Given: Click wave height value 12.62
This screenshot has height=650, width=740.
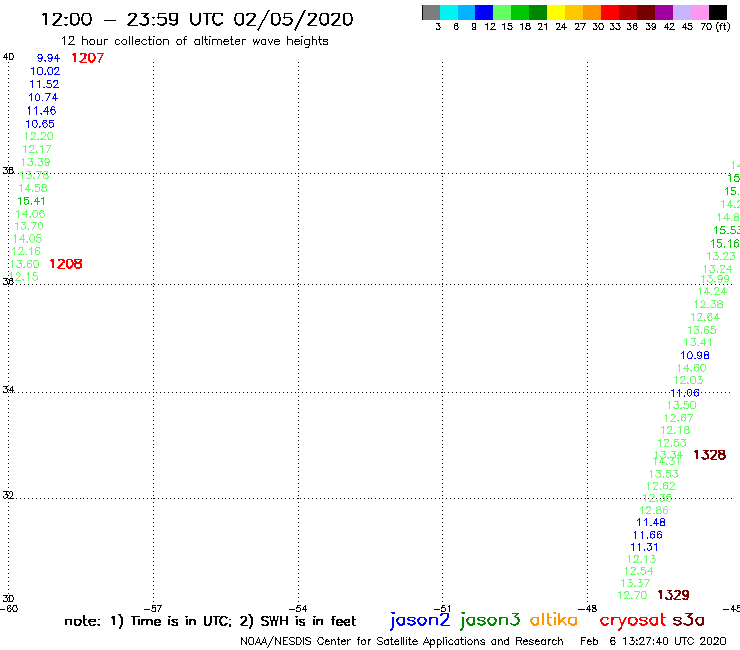Looking at the screenshot, I should [661, 486].
